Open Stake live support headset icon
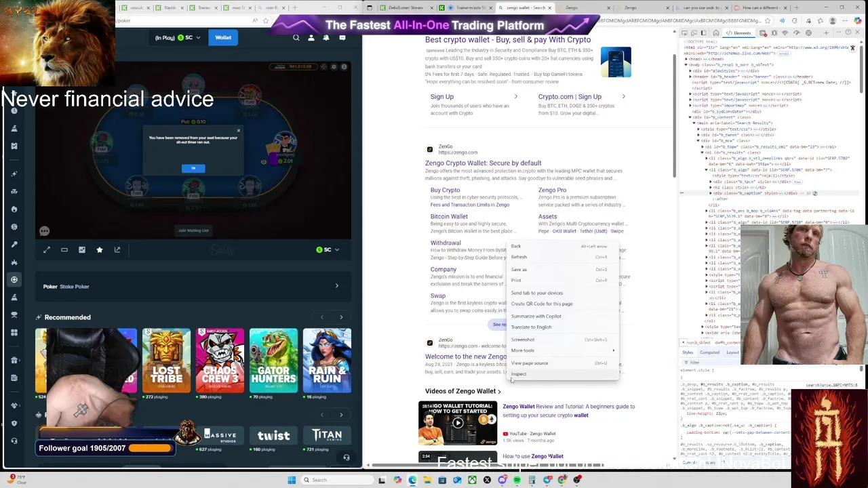868x488 pixels. coord(346,457)
